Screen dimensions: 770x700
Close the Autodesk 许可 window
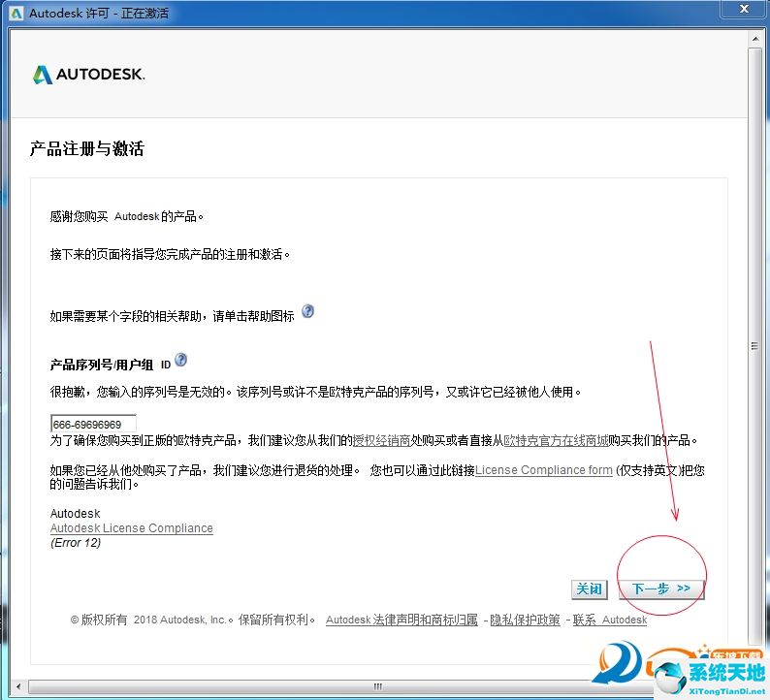pos(744,9)
